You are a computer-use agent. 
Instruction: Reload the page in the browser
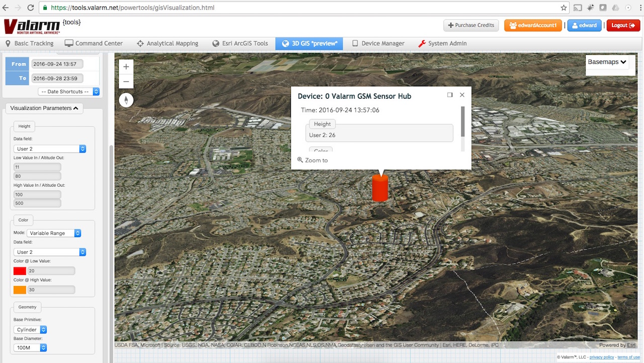(x=31, y=8)
